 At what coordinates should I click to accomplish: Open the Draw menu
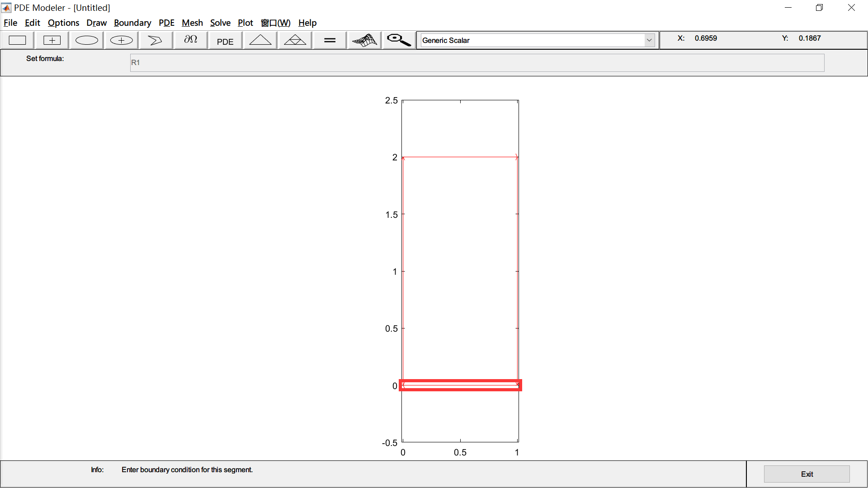(x=96, y=23)
